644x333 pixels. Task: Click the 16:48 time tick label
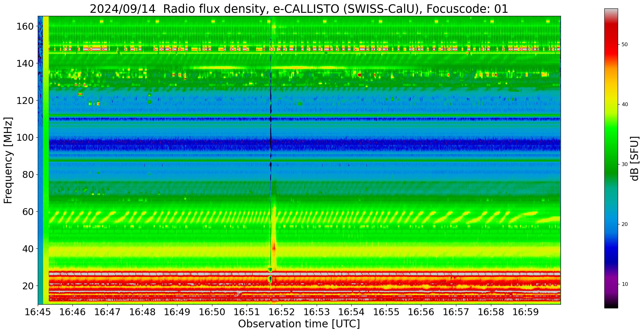(142, 312)
